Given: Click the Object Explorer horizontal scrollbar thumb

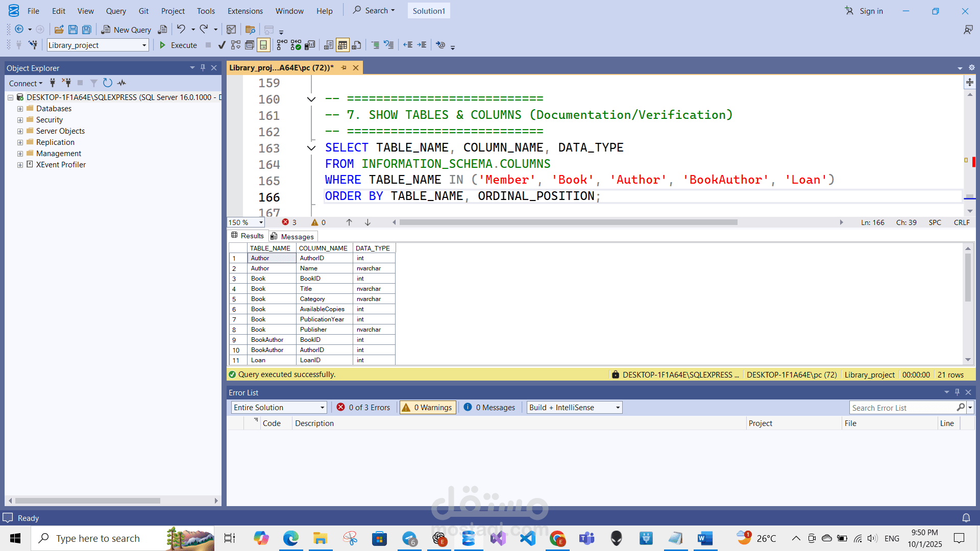Looking at the screenshot, I should tap(87, 500).
